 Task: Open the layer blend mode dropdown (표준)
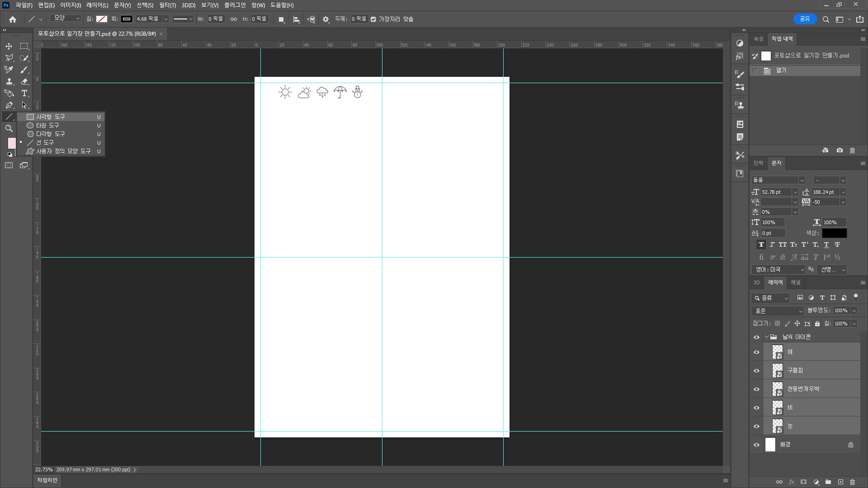pyautogui.click(x=777, y=311)
